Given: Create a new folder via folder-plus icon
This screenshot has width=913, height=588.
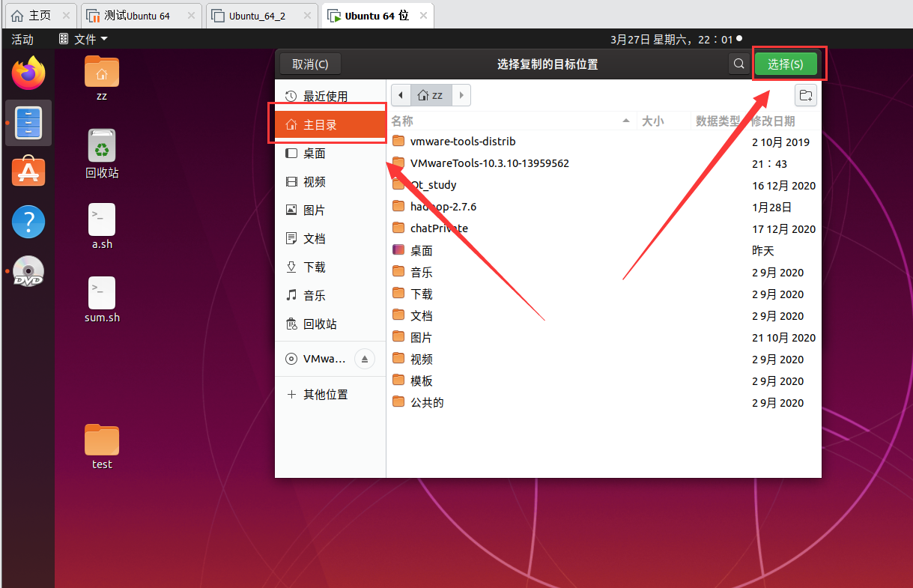Looking at the screenshot, I should tap(805, 95).
